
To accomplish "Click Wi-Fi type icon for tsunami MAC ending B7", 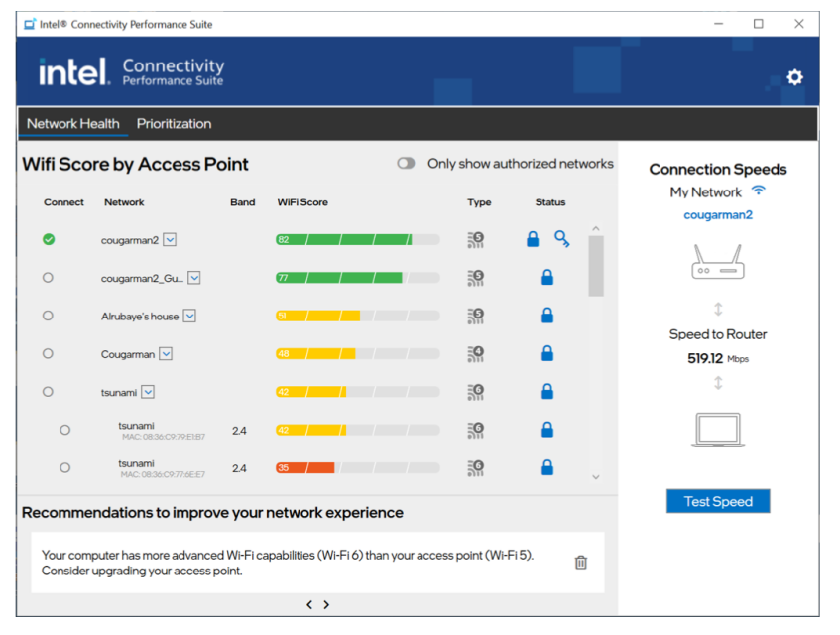I will [x=475, y=430].
